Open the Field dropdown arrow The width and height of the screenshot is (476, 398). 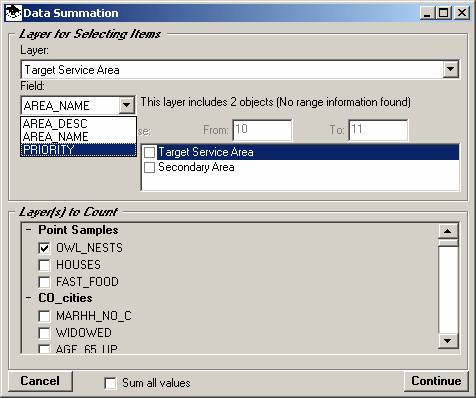[126, 105]
